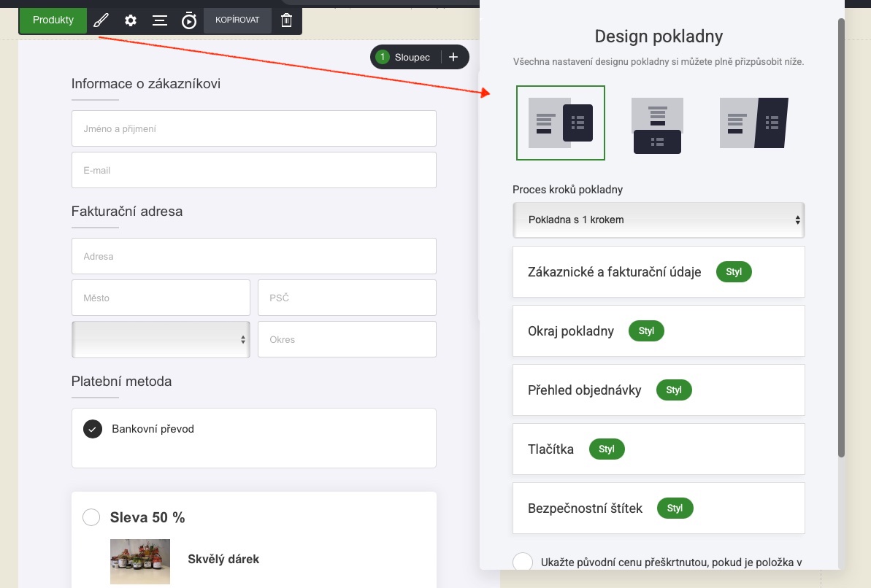Image resolution: width=871 pixels, height=588 pixels.
Task: Toggle show original price crossed-out option
Action: (x=523, y=562)
